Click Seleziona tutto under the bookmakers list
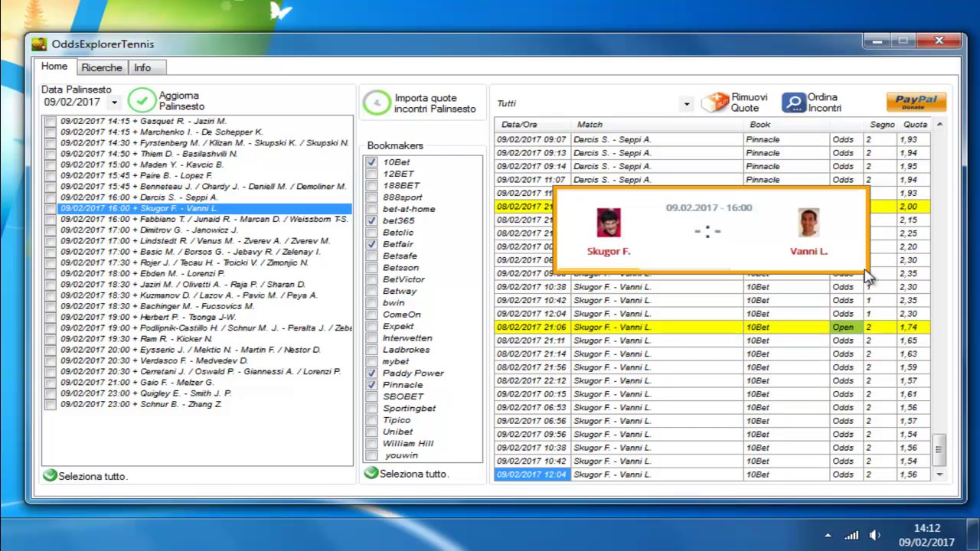Screen dimensions: 980x551 pyautogui.click(x=406, y=474)
